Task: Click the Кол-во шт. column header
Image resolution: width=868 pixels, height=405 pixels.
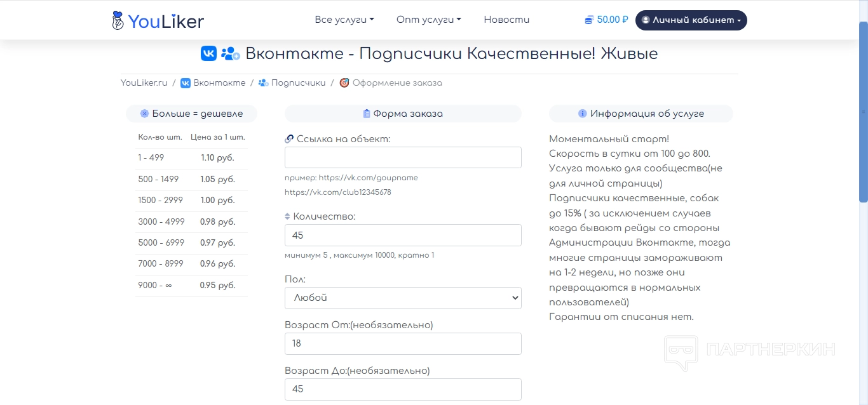Action: click(x=160, y=137)
